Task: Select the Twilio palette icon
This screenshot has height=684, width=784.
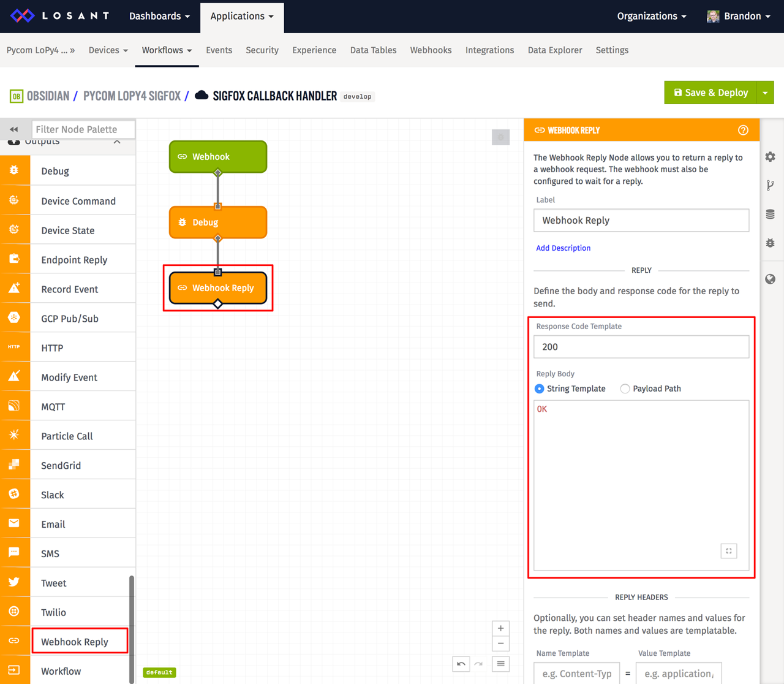Action: (14, 612)
